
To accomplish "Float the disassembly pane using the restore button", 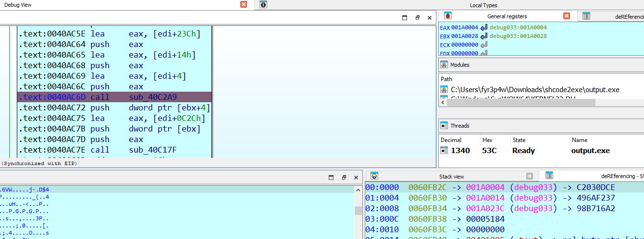I will coord(417,18).
